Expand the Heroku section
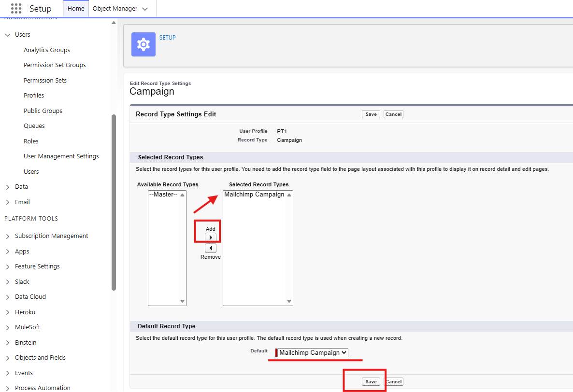Image resolution: width=573 pixels, height=392 pixels. [8, 312]
